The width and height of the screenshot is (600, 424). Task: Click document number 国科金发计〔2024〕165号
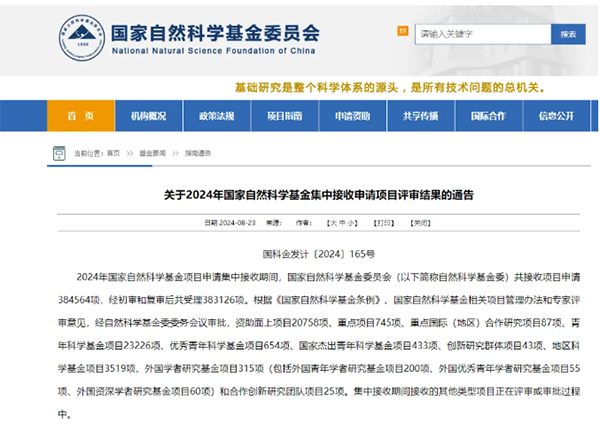[x=319, y=254]
